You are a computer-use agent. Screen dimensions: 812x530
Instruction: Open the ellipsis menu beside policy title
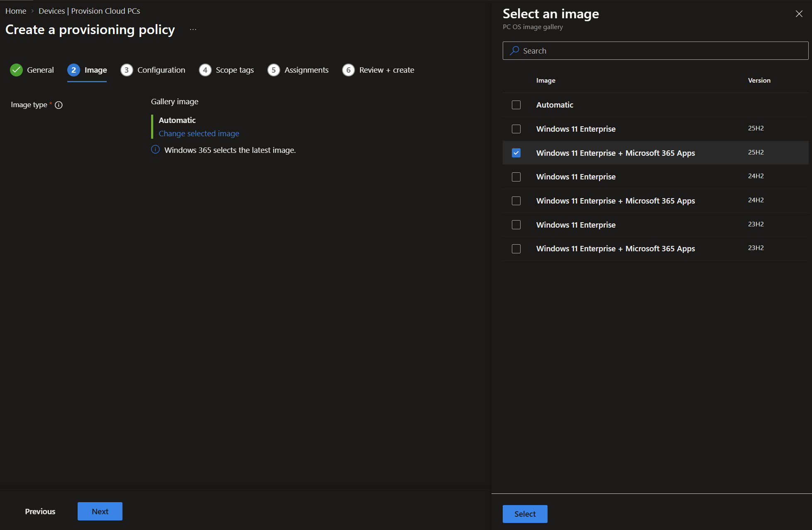pos(193,29)
